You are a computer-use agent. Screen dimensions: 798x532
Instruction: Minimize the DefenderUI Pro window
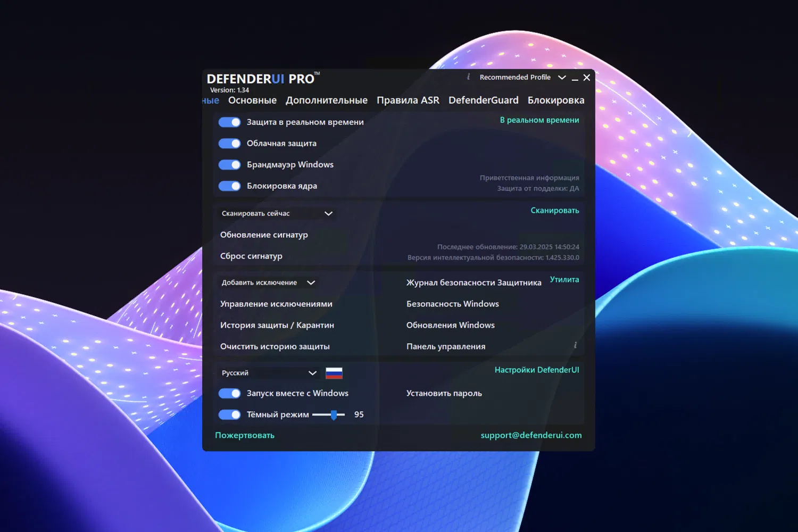pyautogui.click(x=575, y=78)
